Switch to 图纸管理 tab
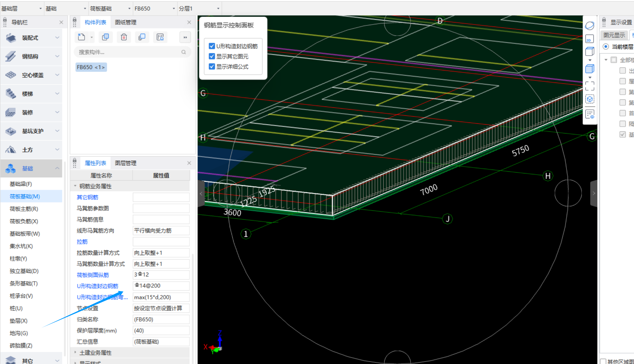 (x=125, y=22)
